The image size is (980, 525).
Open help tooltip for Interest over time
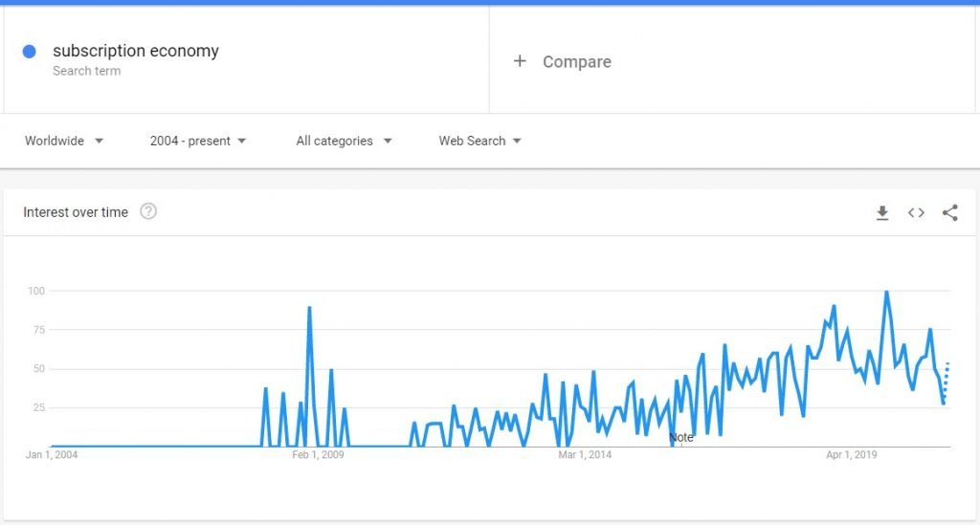(148, 211)
